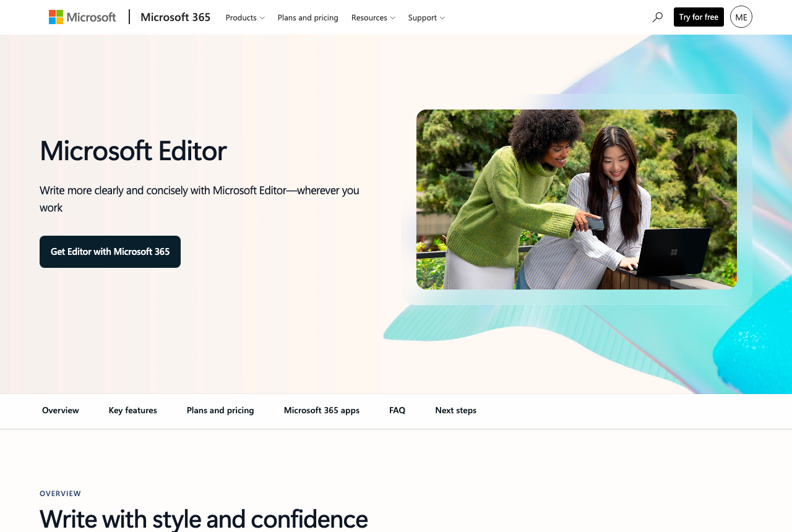Click the 'Write with style and confidence' heading
This screenshot has width=792, height=532.
point(204,518)
